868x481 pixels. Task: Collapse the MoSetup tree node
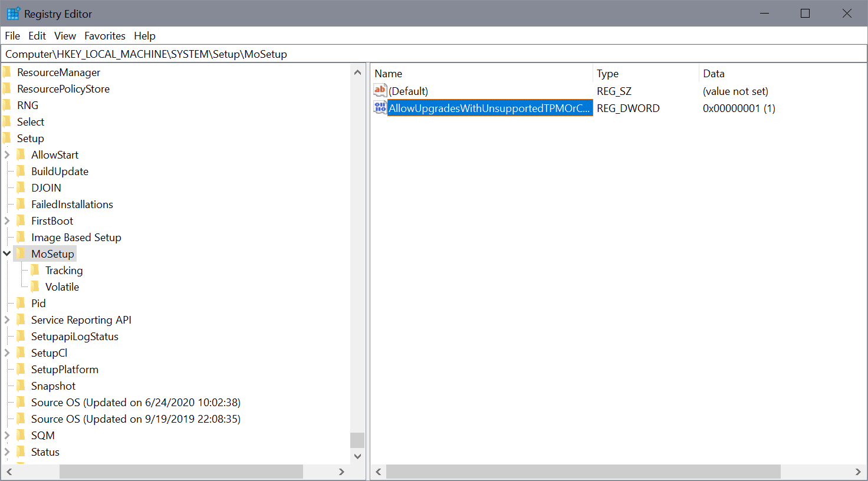(x=7, y=254)
